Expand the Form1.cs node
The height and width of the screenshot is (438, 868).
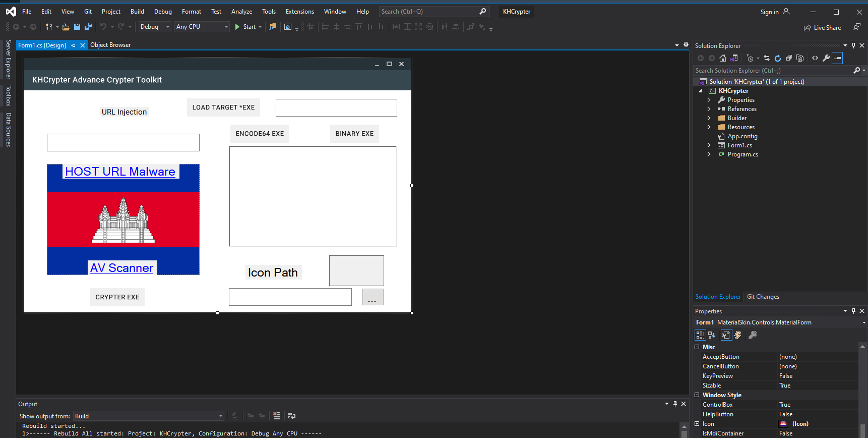click(709, 145)
